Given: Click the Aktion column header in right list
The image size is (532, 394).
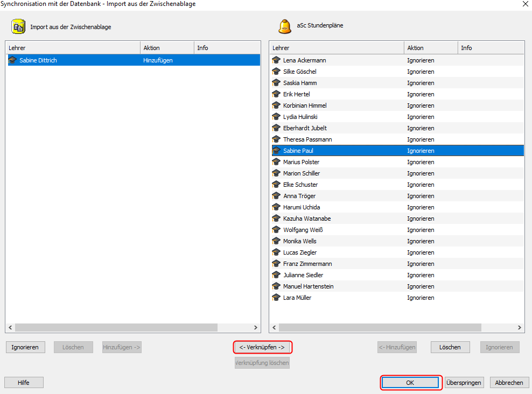Looking at the screenshot, I should point(430,48).
